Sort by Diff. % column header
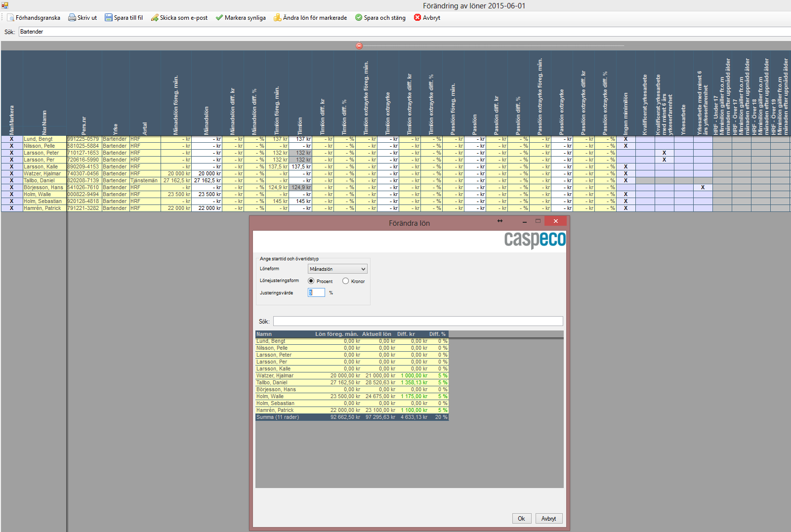The image size is (791, 532). pos(438,334)
